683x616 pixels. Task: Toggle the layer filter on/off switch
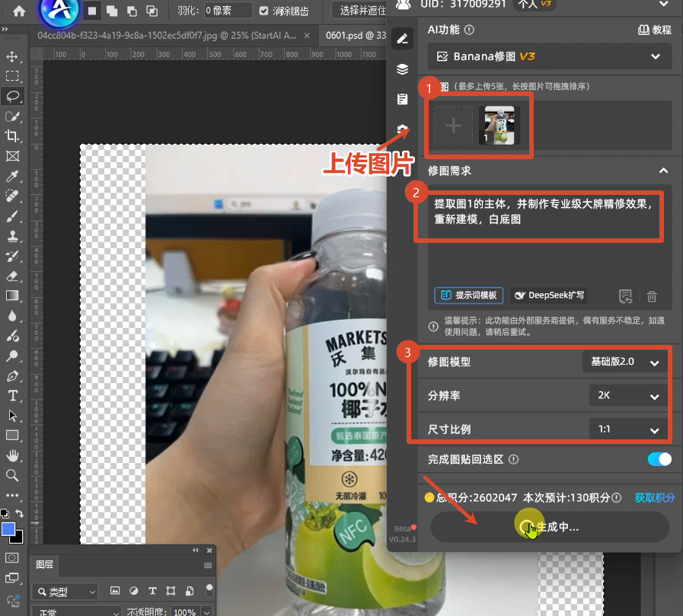pos(209,590)
